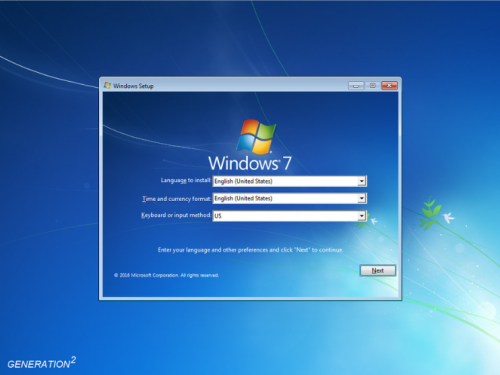This screenshot has height=375, width=500.
Task: Click the green leaf sprig on wallpaper
Action: tap(431, 213)
